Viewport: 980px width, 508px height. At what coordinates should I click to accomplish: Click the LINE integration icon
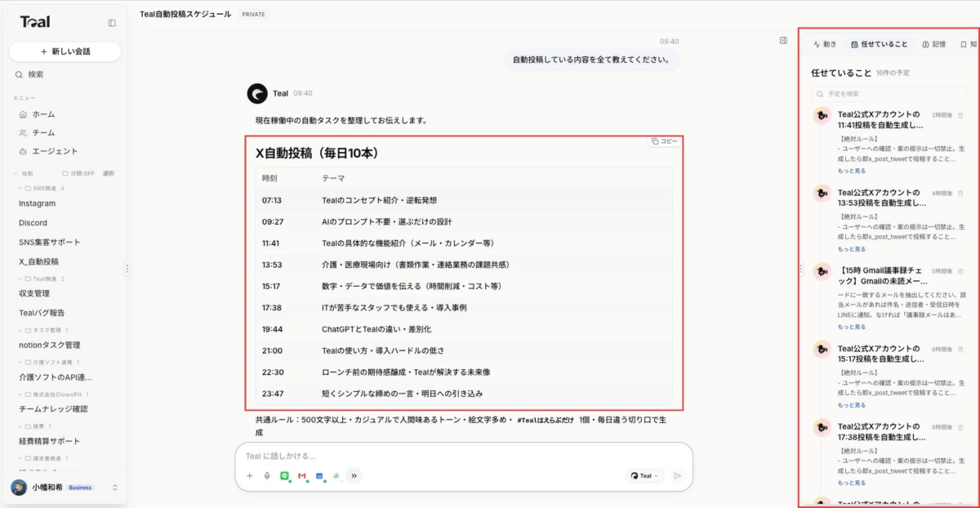pyautogui.click(x=284, y=475)
